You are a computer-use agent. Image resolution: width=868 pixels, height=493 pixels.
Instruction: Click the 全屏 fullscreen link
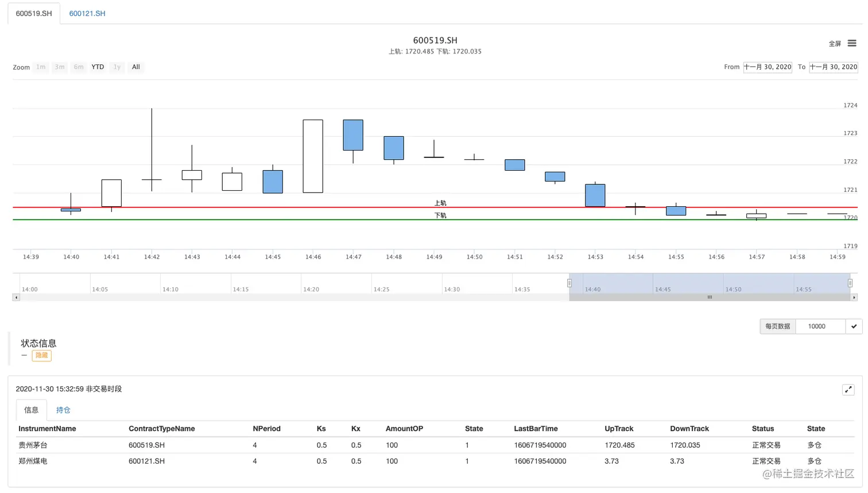[x=835, y=44]
